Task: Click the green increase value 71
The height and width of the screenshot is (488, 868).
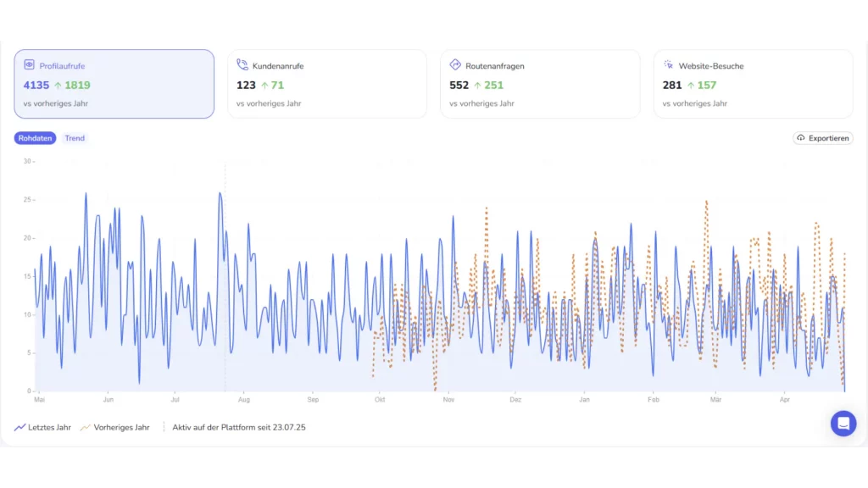Action: [x=277, y=86]
